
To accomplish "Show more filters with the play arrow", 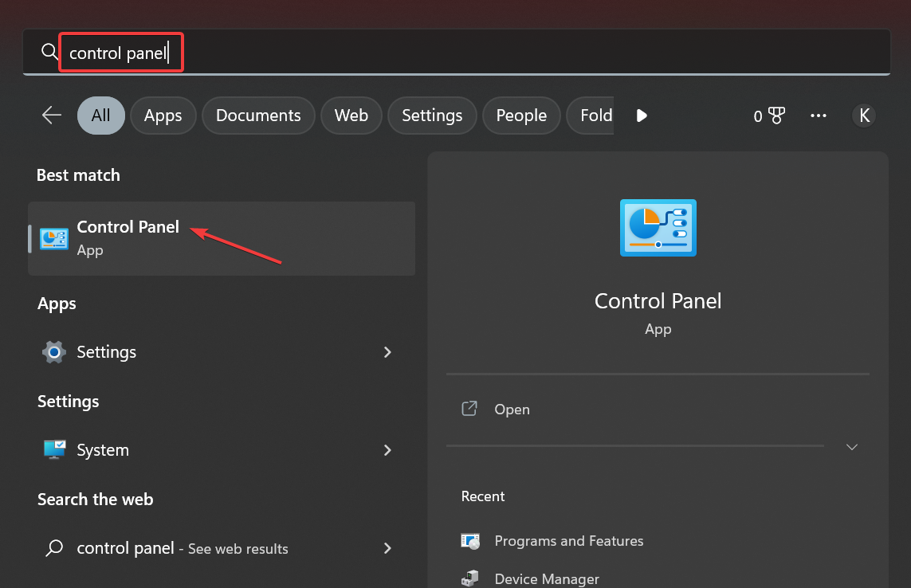I will (642, 116).
